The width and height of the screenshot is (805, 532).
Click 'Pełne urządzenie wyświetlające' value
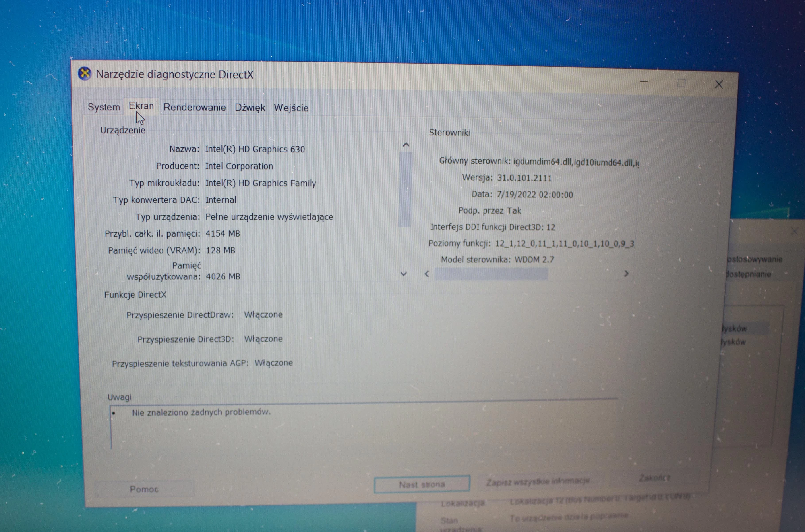coord(269,217)
